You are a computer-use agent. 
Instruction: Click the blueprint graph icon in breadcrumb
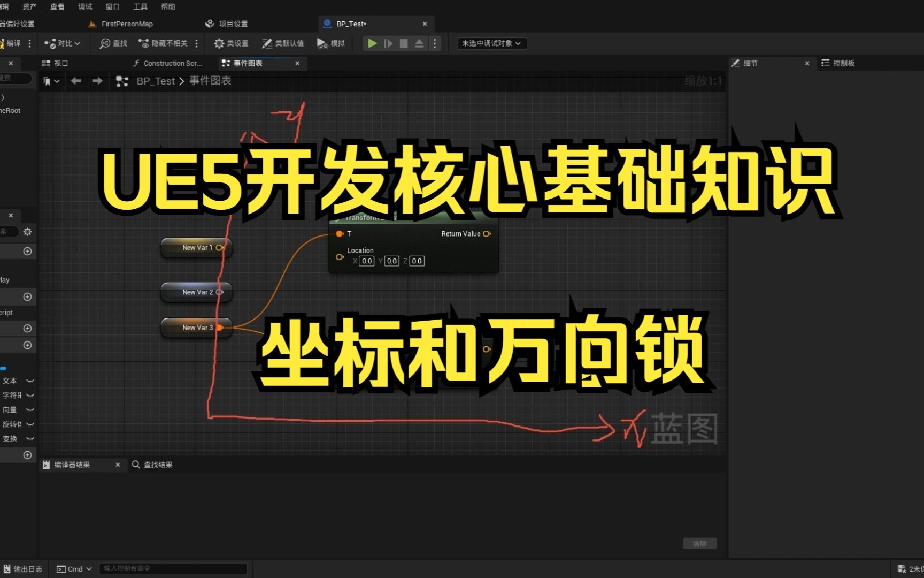122,81
